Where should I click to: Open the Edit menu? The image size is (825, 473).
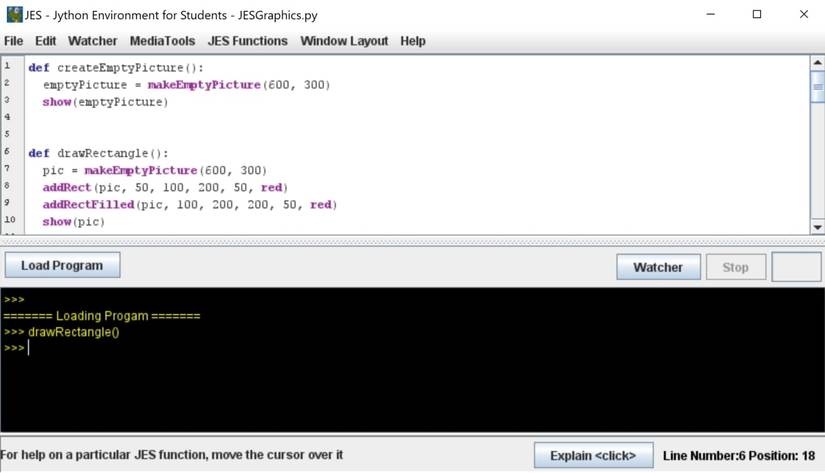tap(45, 41)
